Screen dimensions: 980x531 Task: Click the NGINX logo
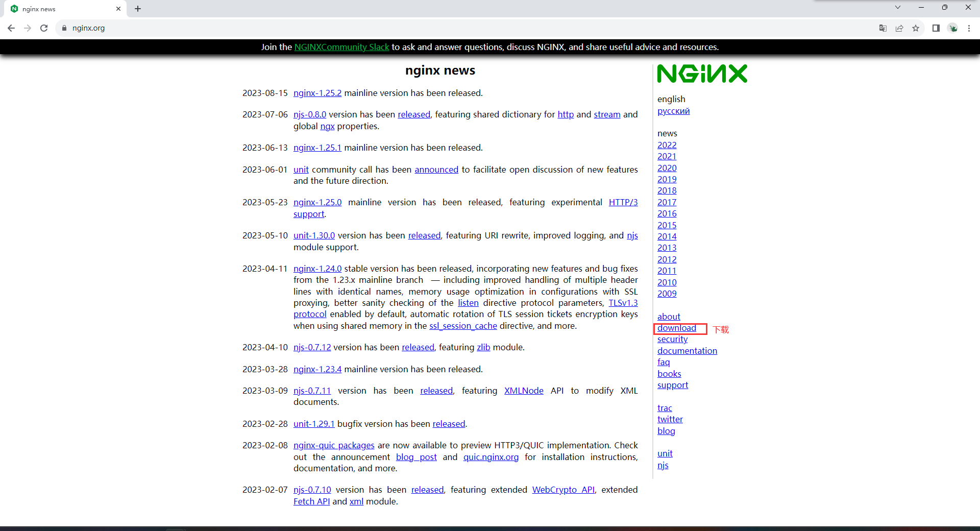(x=702, y=74)
